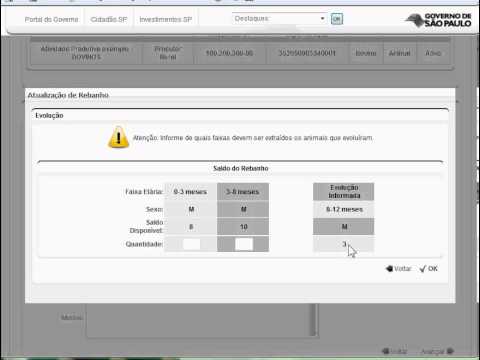
Task: Select the 3-8 meses age range header
Action: pyautogui.click(x=243, y=192)
